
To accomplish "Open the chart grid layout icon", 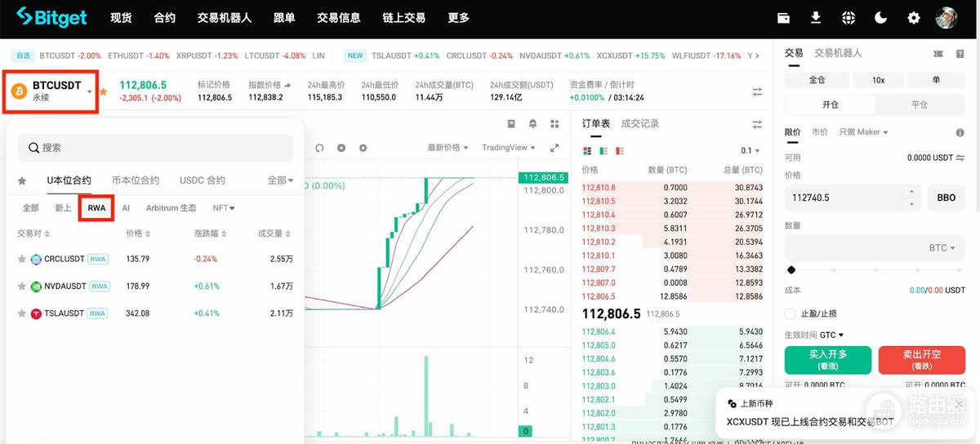I will click(x=555, y=124).
